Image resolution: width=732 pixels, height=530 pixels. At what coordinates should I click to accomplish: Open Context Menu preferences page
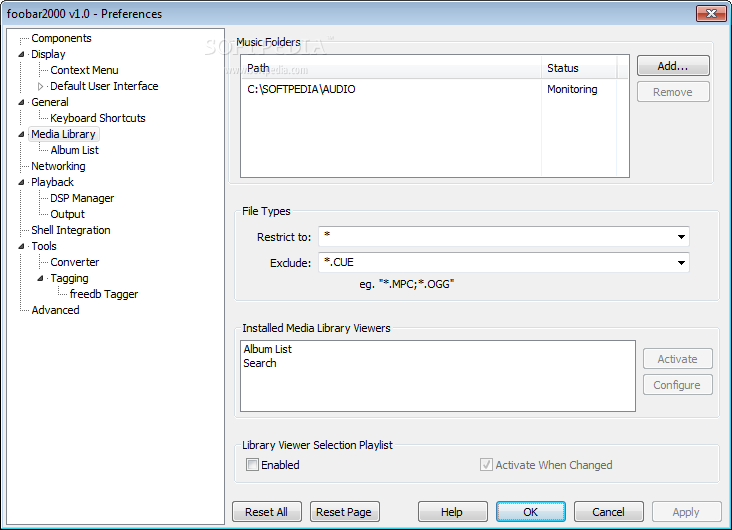(x=84, y=70)
